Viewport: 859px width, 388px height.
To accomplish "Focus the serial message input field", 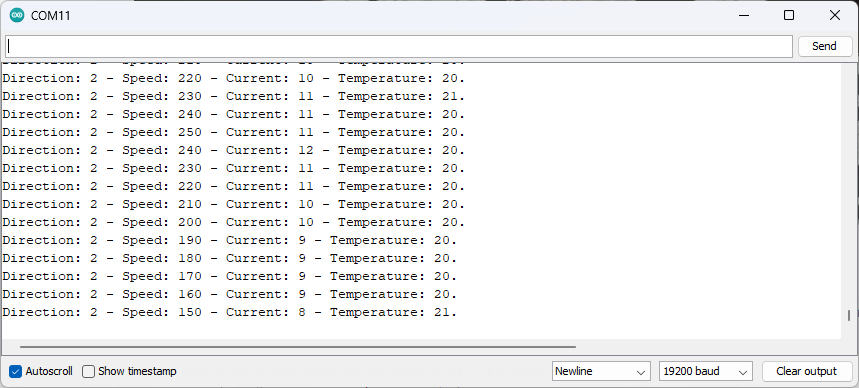I will click(399, 46).
